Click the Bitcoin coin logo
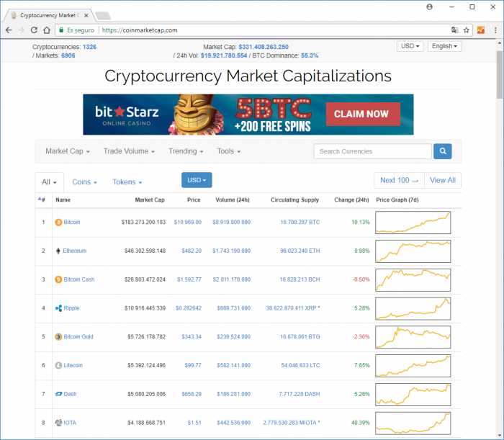Image resolution: width=504 pixels, height=440 pixels. tap(58, 222)
